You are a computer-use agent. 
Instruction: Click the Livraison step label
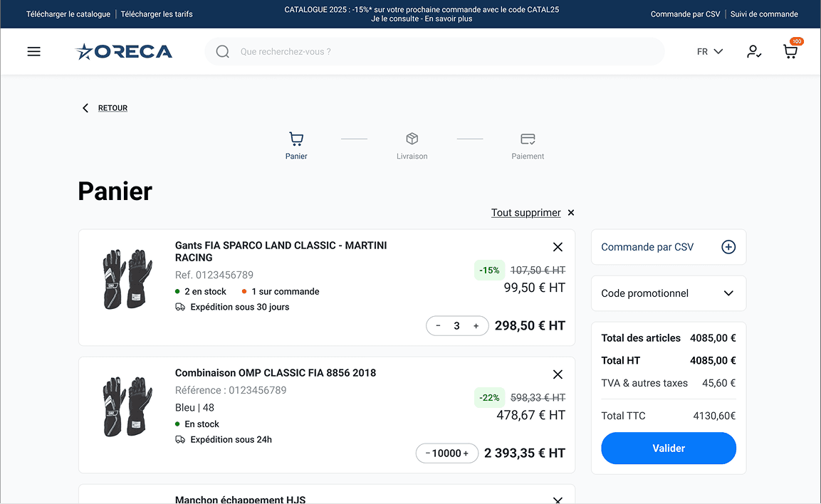412,156
